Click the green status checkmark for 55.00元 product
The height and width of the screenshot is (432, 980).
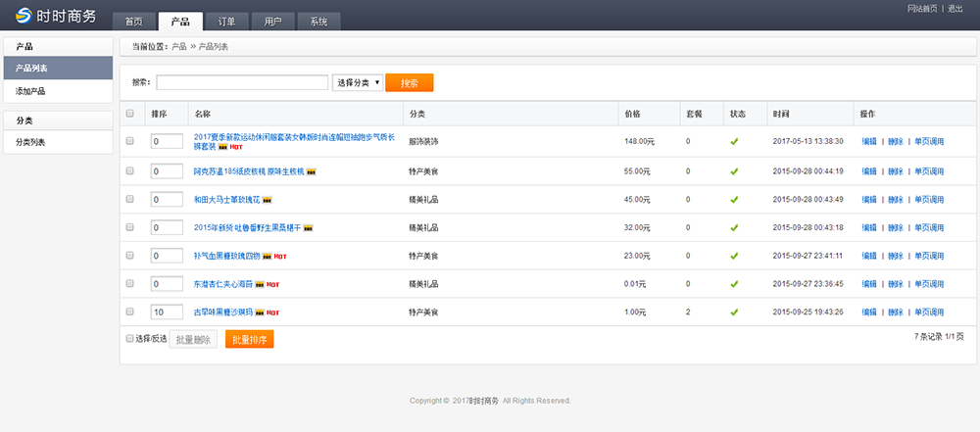pyautogui.click(x=734, y=171)
